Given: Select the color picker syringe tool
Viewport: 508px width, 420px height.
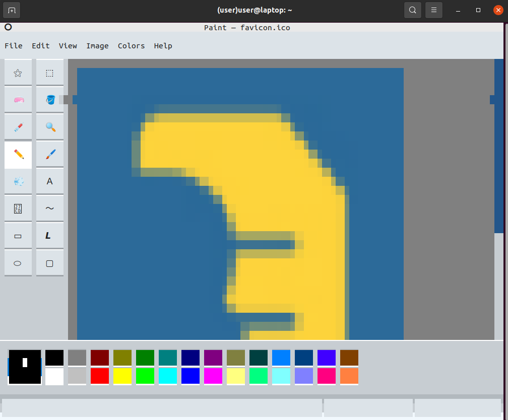Looking at the screenshot, I should click(18, 127).
